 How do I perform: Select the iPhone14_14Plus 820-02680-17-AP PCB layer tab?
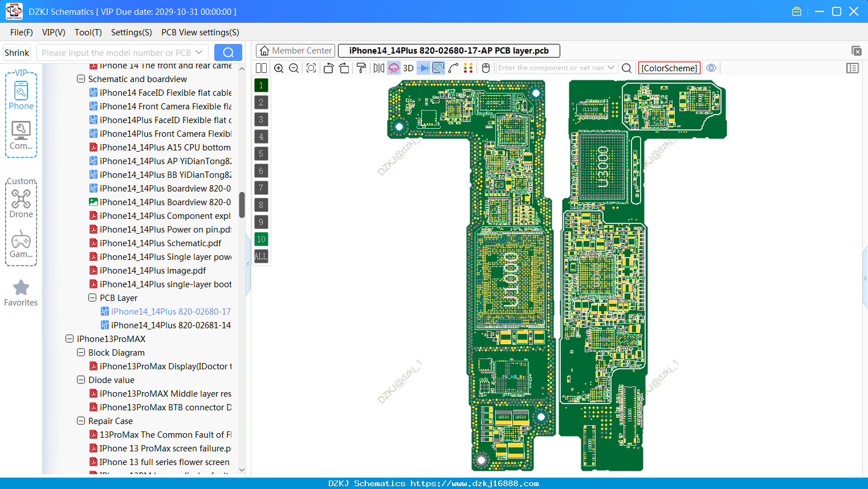tap(449, 51)
